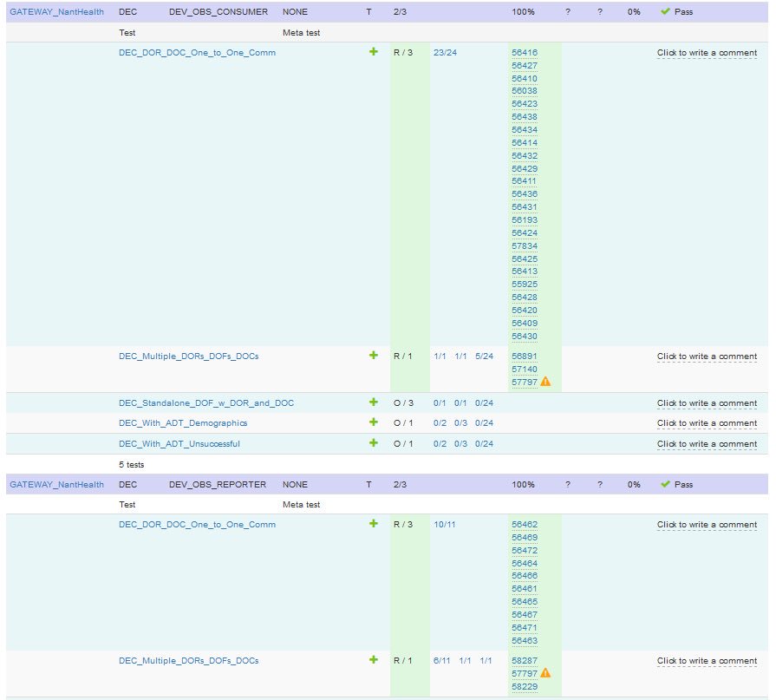Image resolution: width=776 pixels, height=700 pixels.
Task: Click the plus beside DEC_Standalone_DOF_w_DOR_and_DOC
Action: point(373,402)
